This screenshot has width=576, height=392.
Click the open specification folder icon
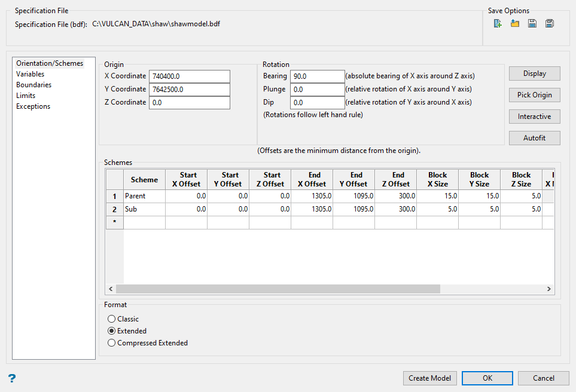(514, 23)
